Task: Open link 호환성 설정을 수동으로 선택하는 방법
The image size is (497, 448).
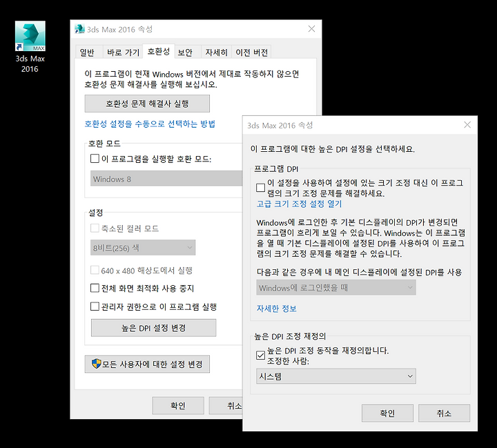Action: tap(150, 124)
